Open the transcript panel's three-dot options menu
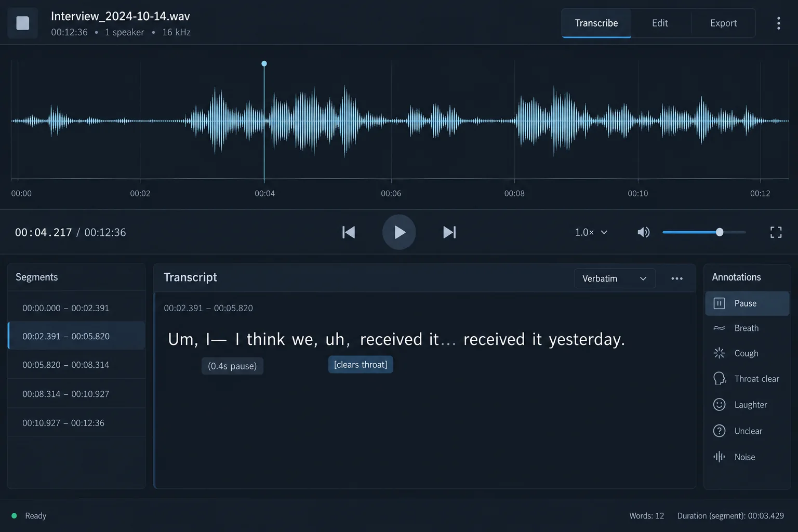Viewport: 798px width, 532px height. 677,278
